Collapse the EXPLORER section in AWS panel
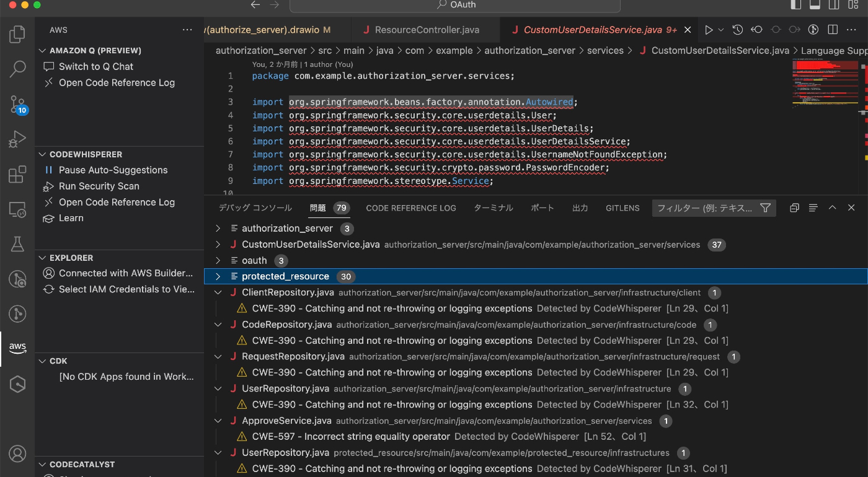This screenshot has width=868, height=477. coord(43,258)
